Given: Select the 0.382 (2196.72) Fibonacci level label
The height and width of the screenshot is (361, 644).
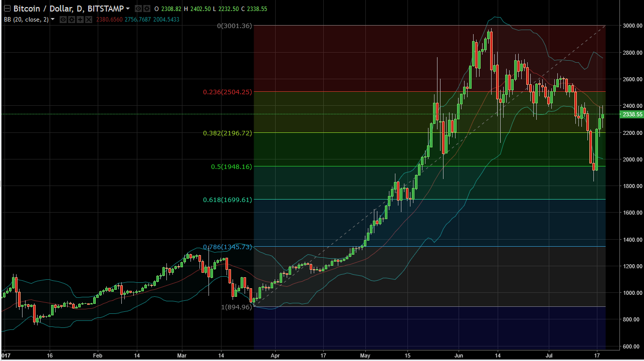Looking at the screenshot, I should [x=227, y=133].
